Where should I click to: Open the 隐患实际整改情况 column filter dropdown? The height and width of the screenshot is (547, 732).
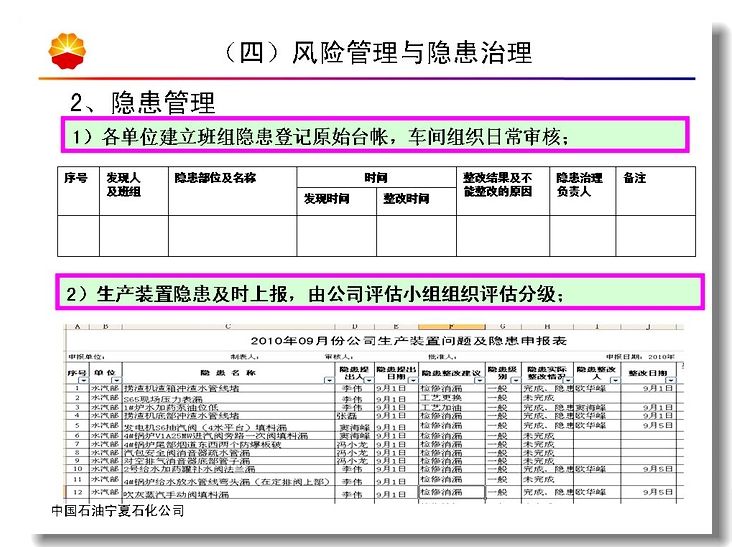(568, 380)
